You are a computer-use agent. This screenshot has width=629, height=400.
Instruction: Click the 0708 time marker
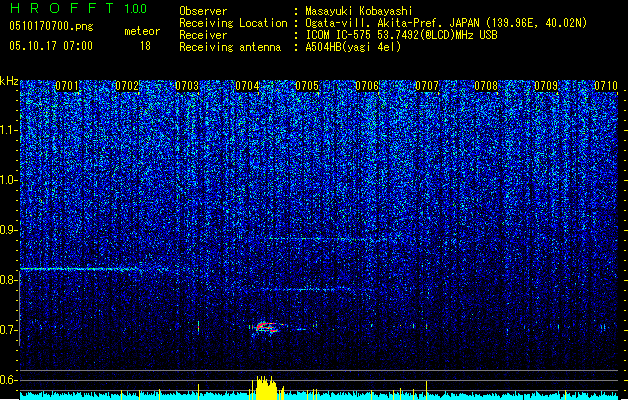[x=486, y=86]
